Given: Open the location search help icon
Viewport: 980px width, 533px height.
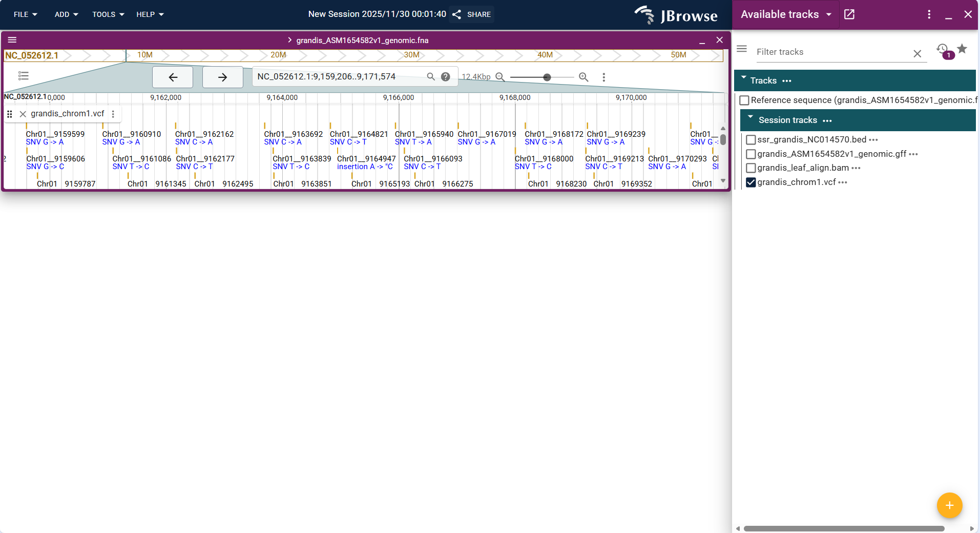Looking at the screenshot, I should click(x=445, y=76).
